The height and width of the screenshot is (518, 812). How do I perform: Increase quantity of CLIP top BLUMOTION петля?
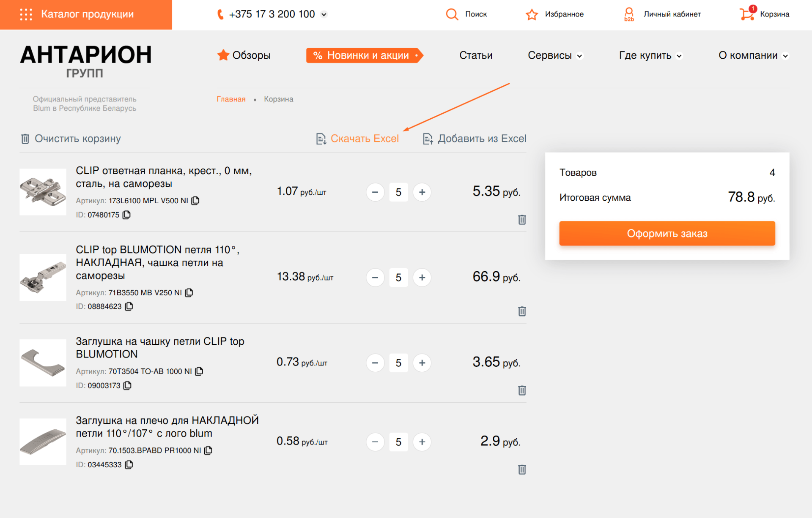422,278
